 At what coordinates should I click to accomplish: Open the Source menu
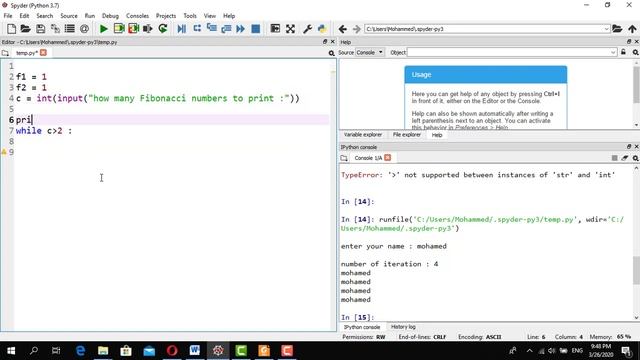click(x=69, y=16)
